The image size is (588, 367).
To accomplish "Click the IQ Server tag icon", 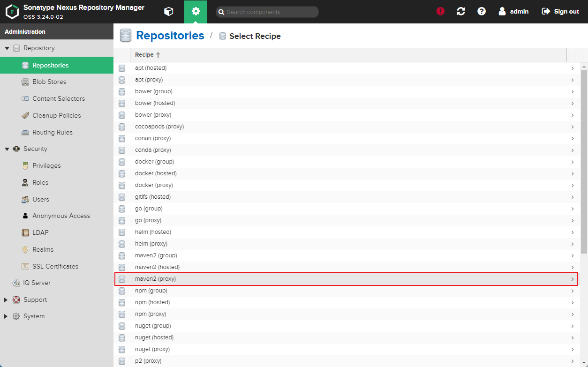I will (x=16, y=283).
